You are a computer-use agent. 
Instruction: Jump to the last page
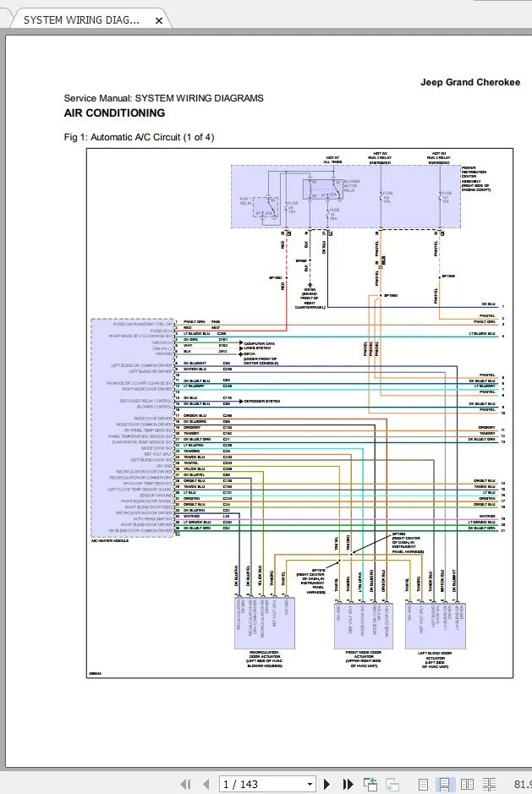coord(348,784)
